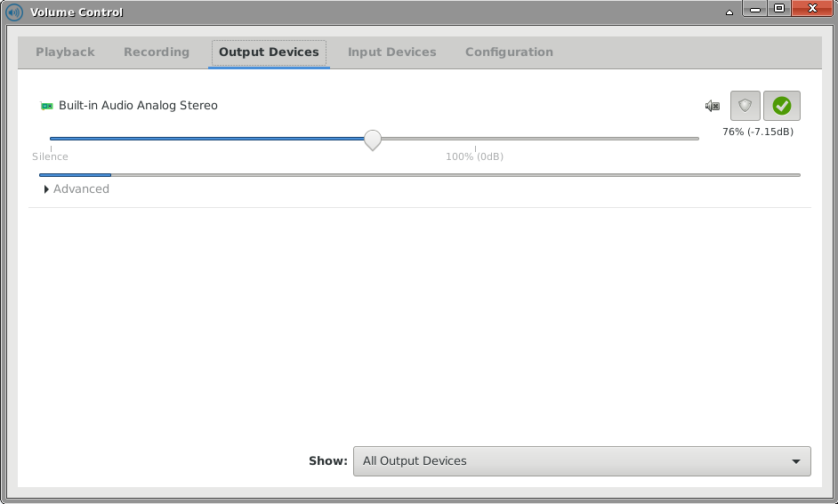
Task: Click the sound card icon beside Built-in Audio
Action: 47,106
